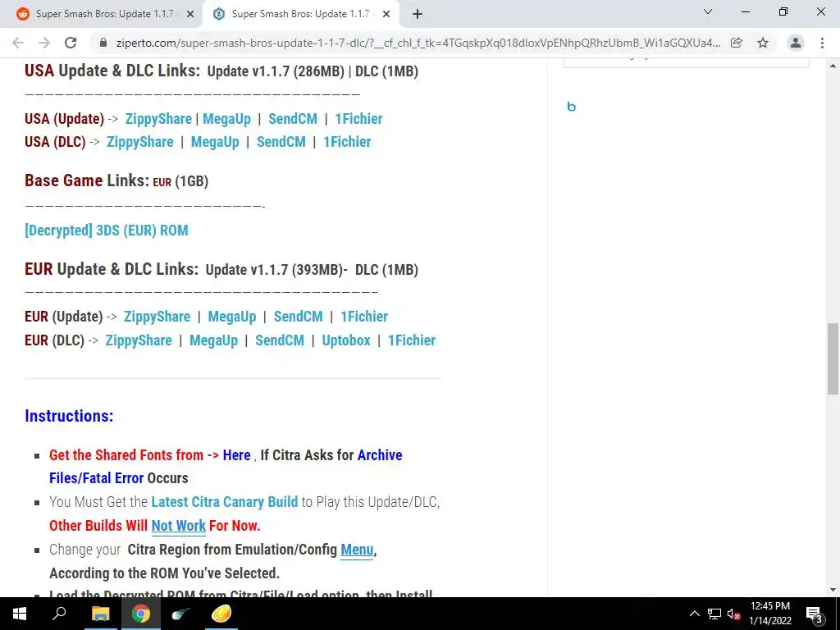Open 1Fichier link for EUR Update

[x=364, y=317]
